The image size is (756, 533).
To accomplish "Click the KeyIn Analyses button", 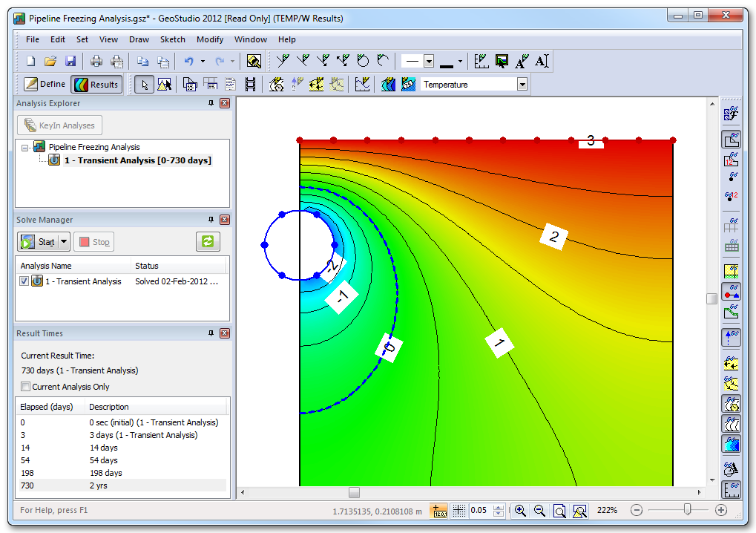I will coord(60,125).
